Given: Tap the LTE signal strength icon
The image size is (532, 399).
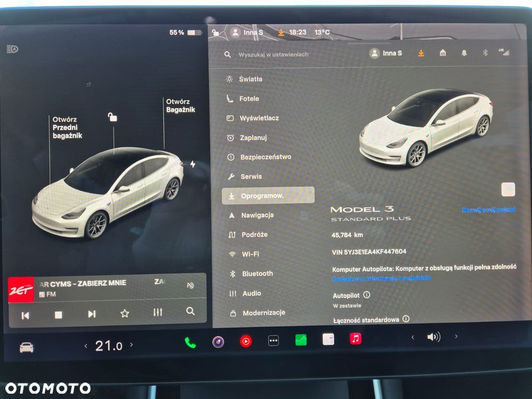Looking at the screenshot, I should 504,52.
